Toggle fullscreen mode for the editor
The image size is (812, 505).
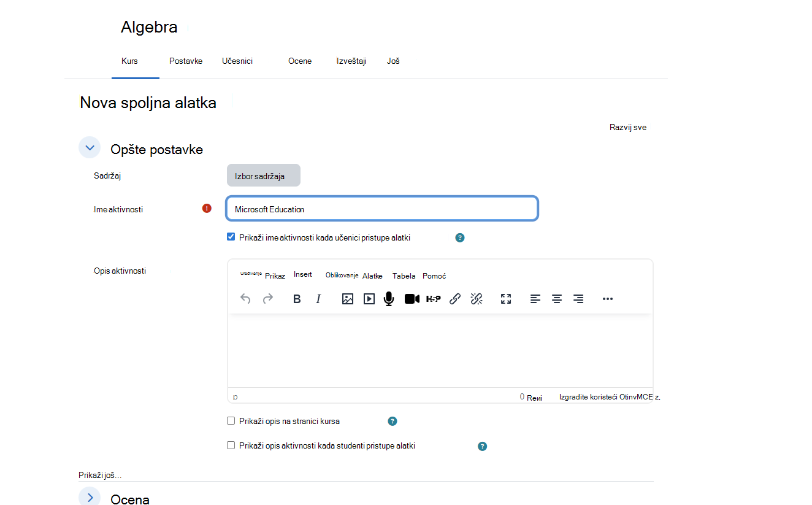tap(506, 299)
